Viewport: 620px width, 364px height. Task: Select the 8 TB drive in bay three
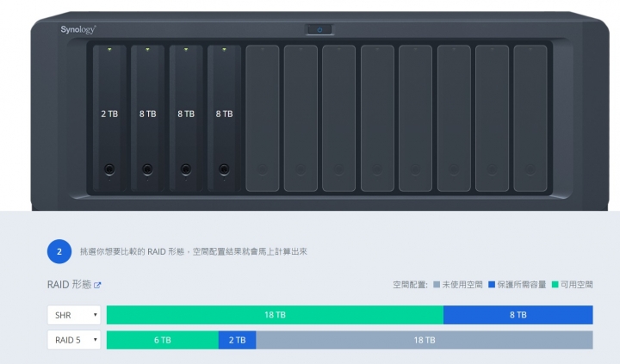pyautogui.click(x=186, y=118)
